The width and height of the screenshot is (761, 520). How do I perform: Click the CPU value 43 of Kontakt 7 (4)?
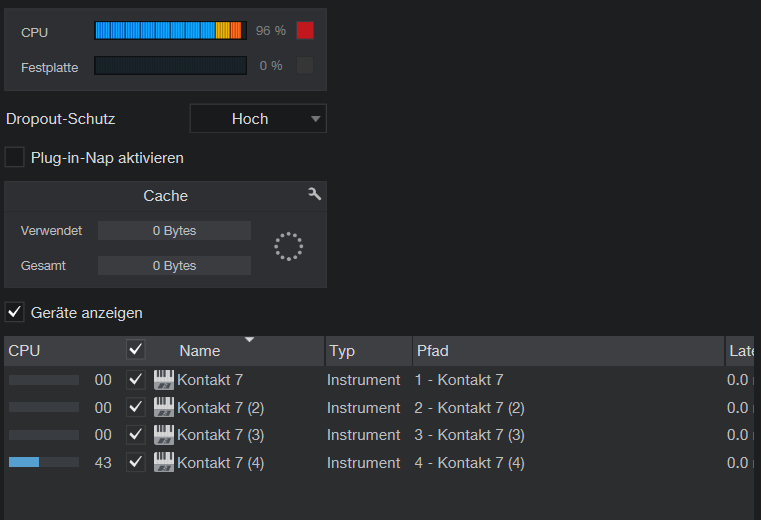point(103,463)
